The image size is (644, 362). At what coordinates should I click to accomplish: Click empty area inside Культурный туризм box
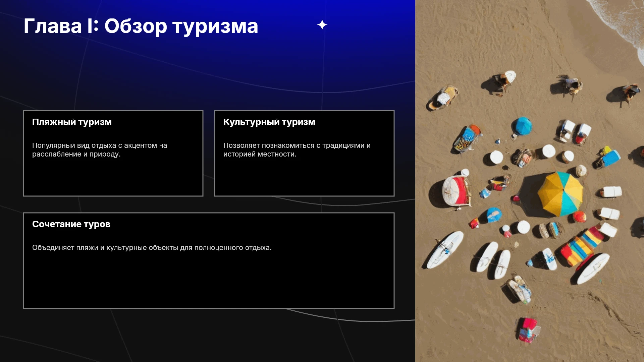[x=304, y=178]
